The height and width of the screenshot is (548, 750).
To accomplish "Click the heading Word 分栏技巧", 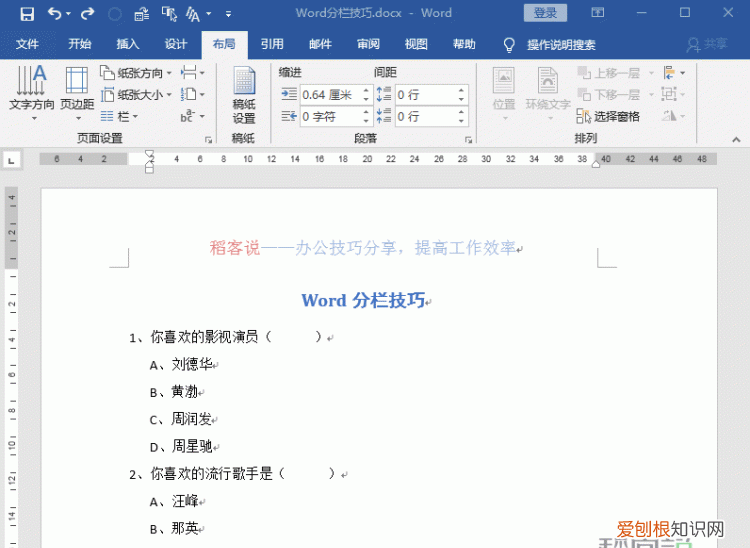I will coord(364,301).
